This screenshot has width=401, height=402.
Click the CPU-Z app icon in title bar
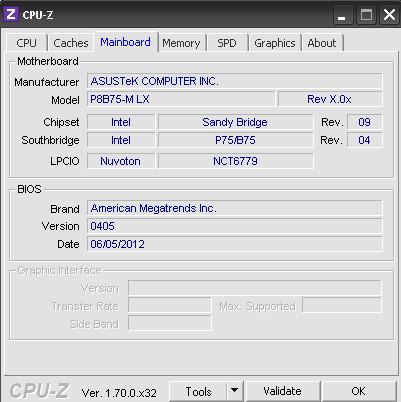click(x=11, y=14)
